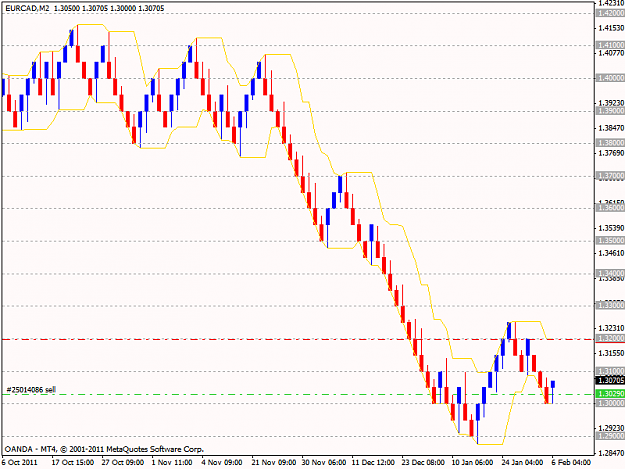Click the 1.38470 price axis label

pyautogui.click(x=611, y=128)
